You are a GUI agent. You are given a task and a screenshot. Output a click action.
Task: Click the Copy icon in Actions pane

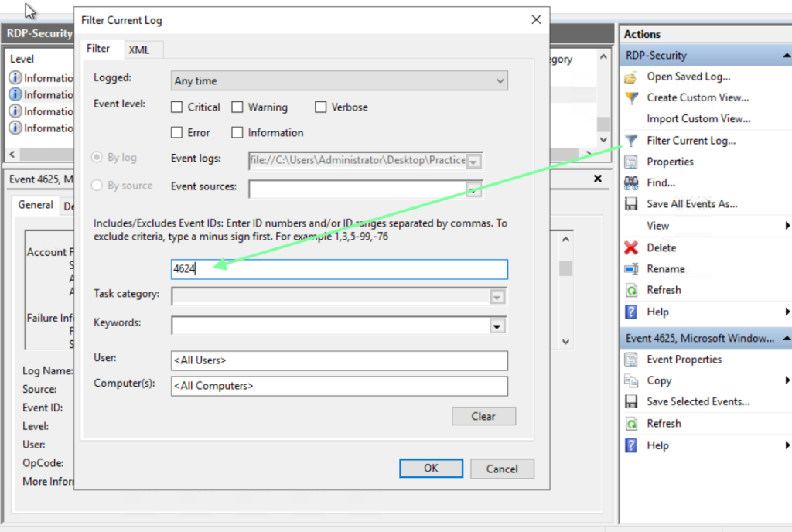click(x=631, y=381)
